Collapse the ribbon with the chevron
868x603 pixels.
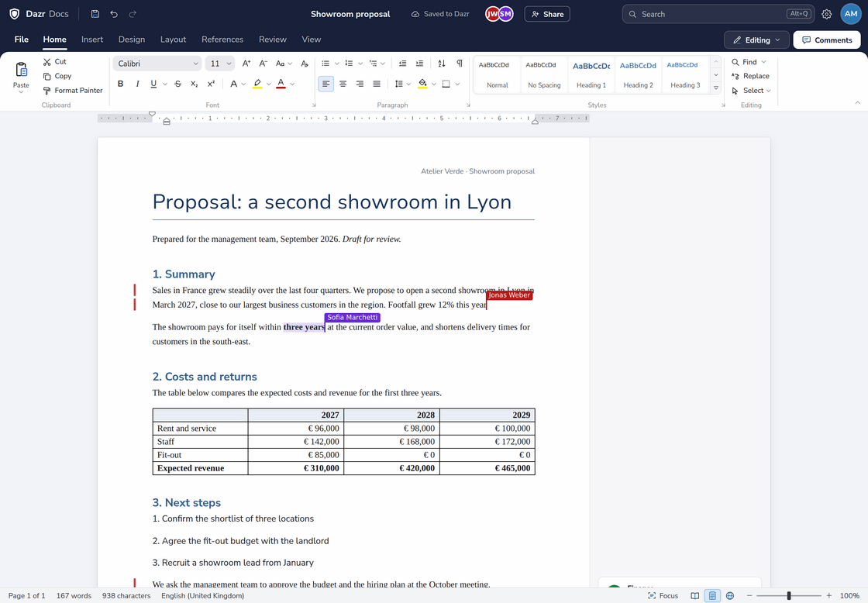pyautogui.click(x=857, y=103)
